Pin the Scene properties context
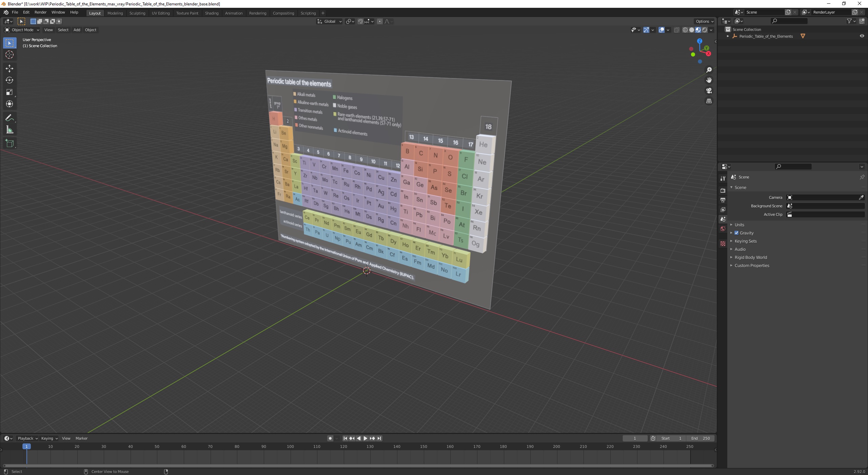 (x=862, y=177)
